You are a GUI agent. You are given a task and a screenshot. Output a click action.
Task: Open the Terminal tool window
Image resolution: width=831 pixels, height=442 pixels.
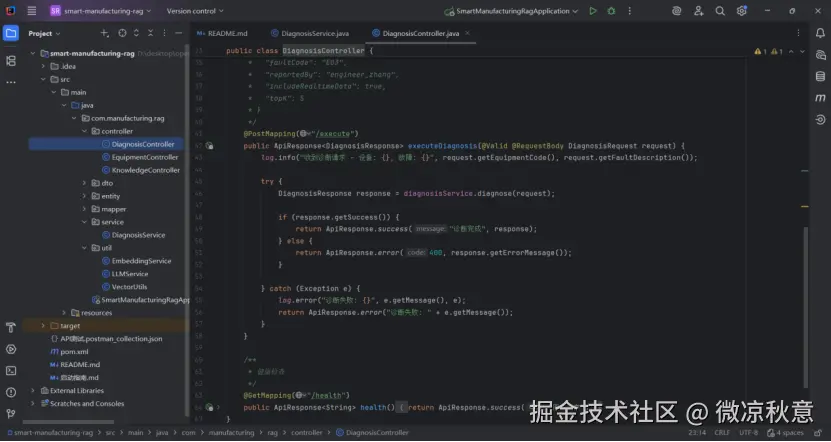click(x=11, y=370)
